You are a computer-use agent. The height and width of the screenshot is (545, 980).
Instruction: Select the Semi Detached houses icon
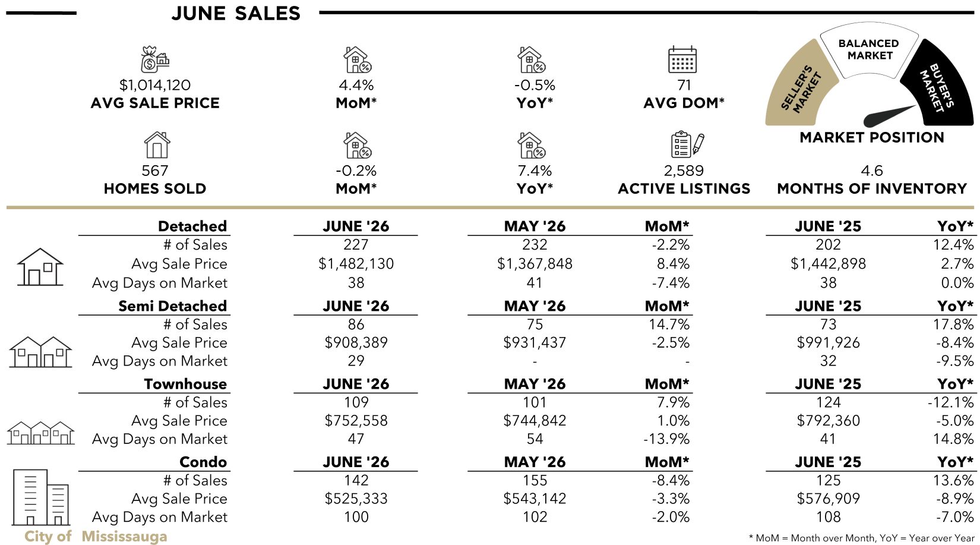point(40,351)
